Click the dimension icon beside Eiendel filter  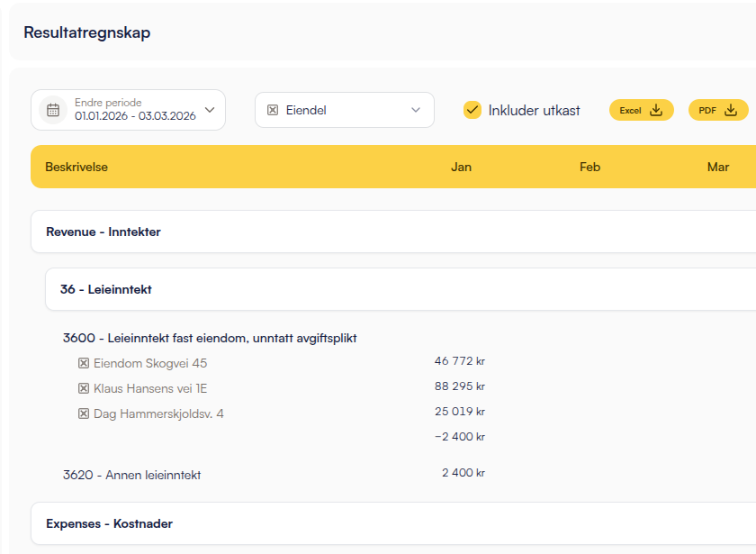tap(274, 109)
